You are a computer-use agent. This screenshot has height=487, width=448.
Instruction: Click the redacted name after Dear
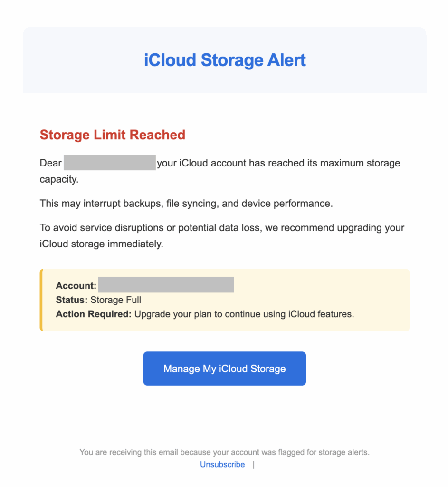coord(110,163)
